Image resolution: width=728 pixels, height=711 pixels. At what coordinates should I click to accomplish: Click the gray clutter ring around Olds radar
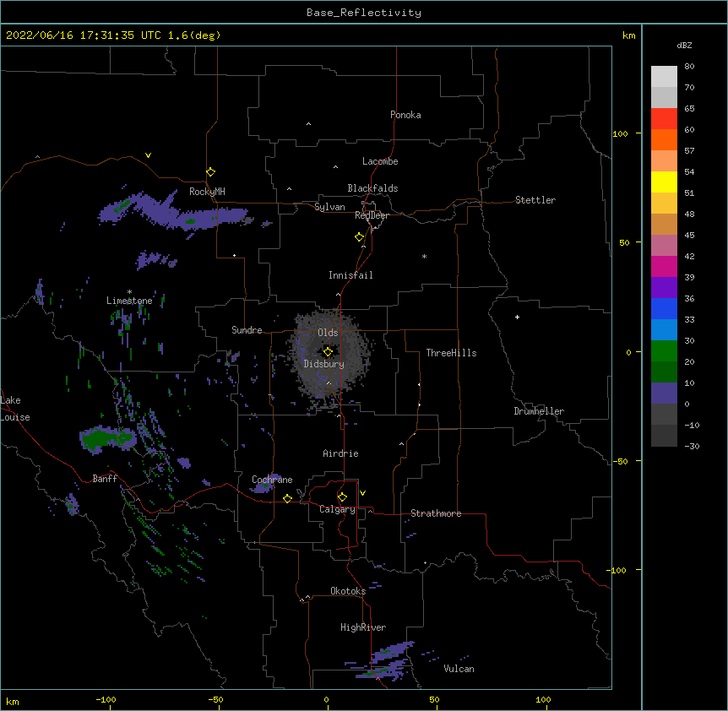330,355
